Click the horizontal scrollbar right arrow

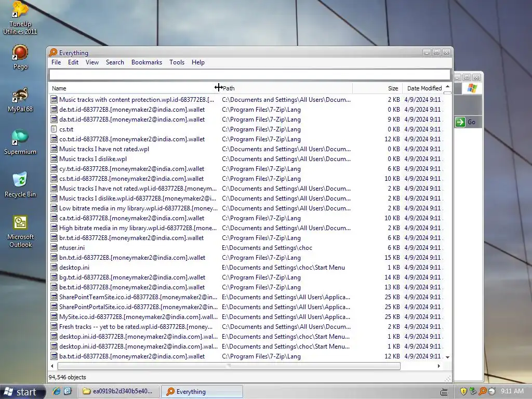coord(438,366)
